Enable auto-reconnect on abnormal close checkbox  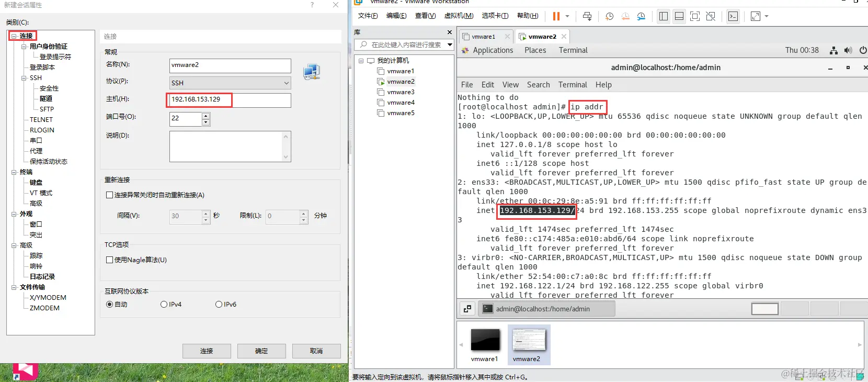pos(109,195)
